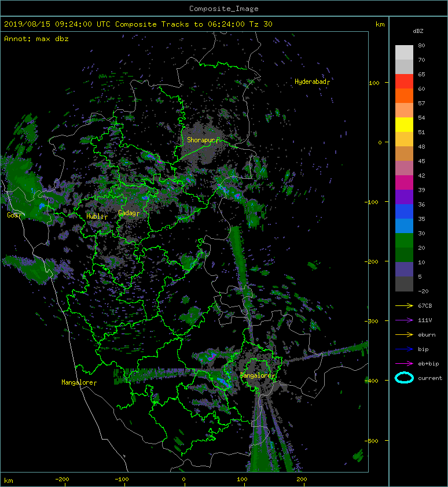Image resolution: width=448 pixels, height=487 pixels.
Task: Click the Goa label on the map
Action: pos(13,215)
